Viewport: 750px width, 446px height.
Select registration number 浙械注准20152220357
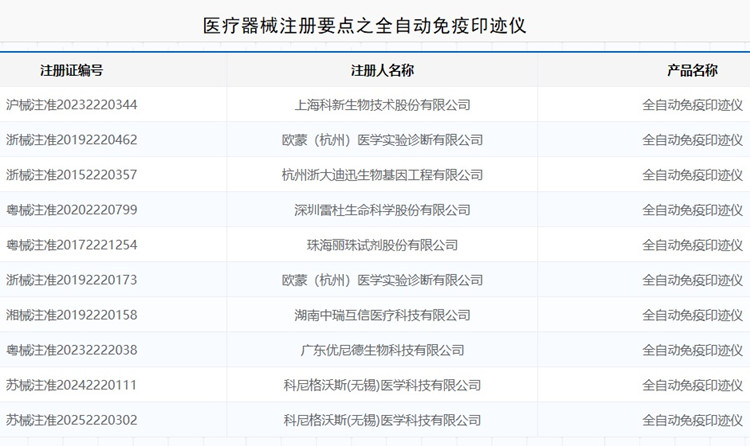coord(72,175)
